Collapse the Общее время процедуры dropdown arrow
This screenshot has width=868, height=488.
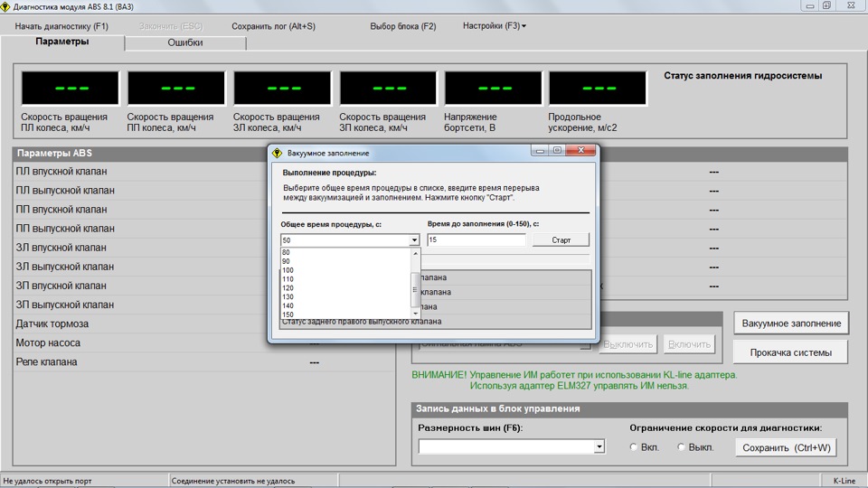(414, 240)
